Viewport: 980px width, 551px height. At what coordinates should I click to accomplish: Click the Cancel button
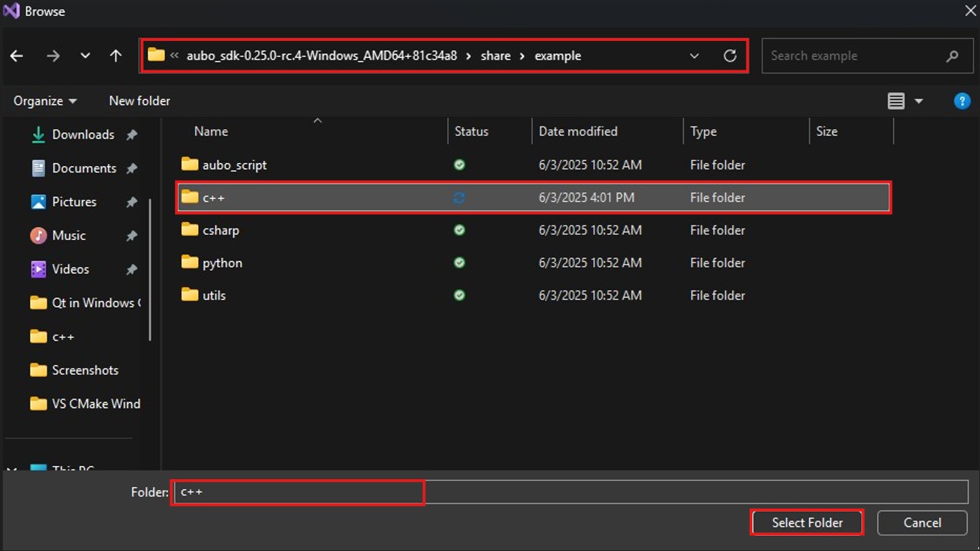click(x=922, y=523)
